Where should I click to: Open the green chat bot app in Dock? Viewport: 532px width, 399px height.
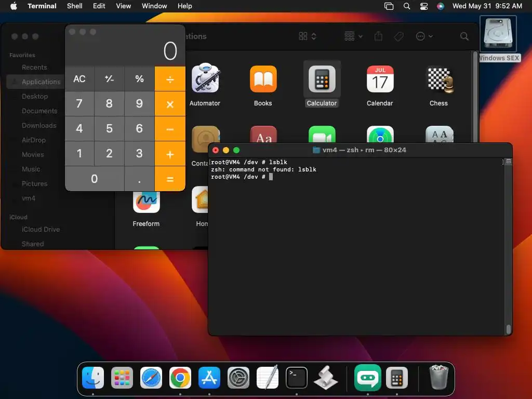coord(367,377)
